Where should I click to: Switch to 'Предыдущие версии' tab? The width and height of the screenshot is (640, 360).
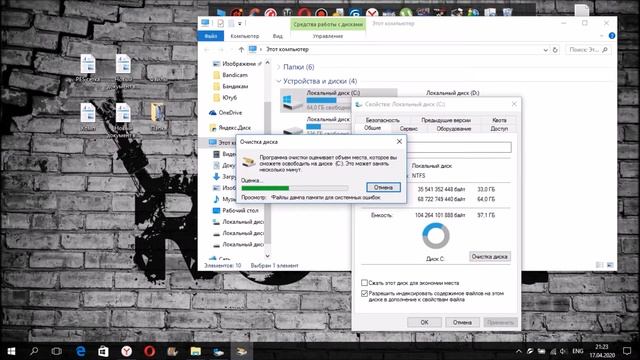tap(446, 120)
